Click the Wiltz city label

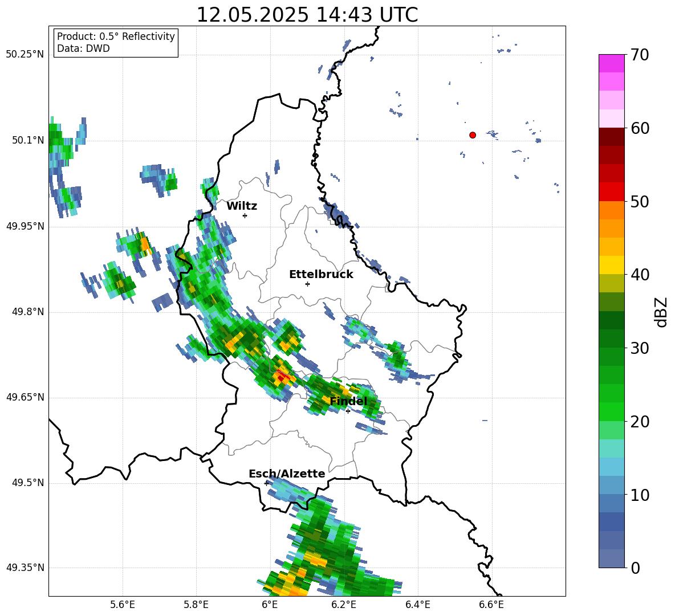[x=242, y=206]
